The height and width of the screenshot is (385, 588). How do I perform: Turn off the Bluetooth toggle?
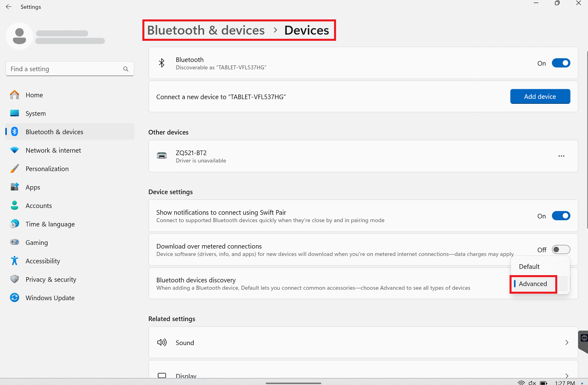pos(561,63)
